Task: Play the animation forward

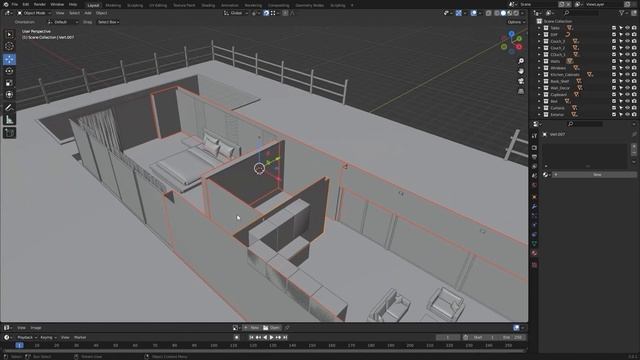Action: click(271, 338)
